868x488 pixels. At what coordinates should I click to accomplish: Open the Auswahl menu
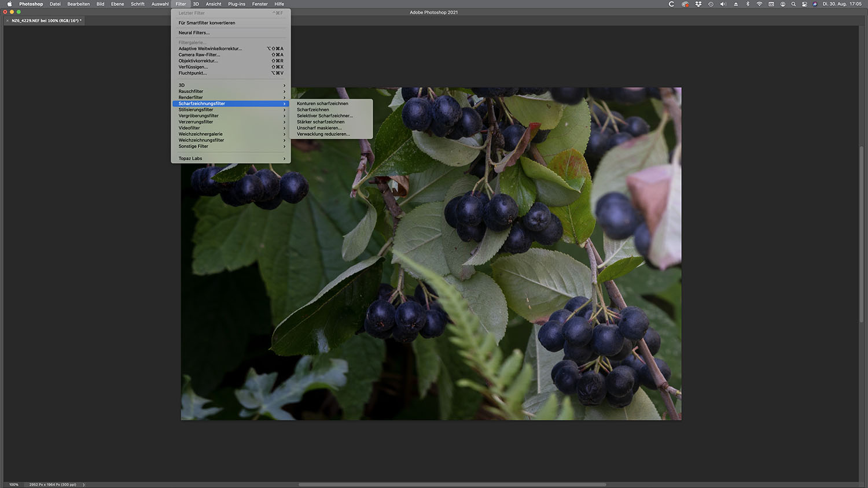point(160,4)
